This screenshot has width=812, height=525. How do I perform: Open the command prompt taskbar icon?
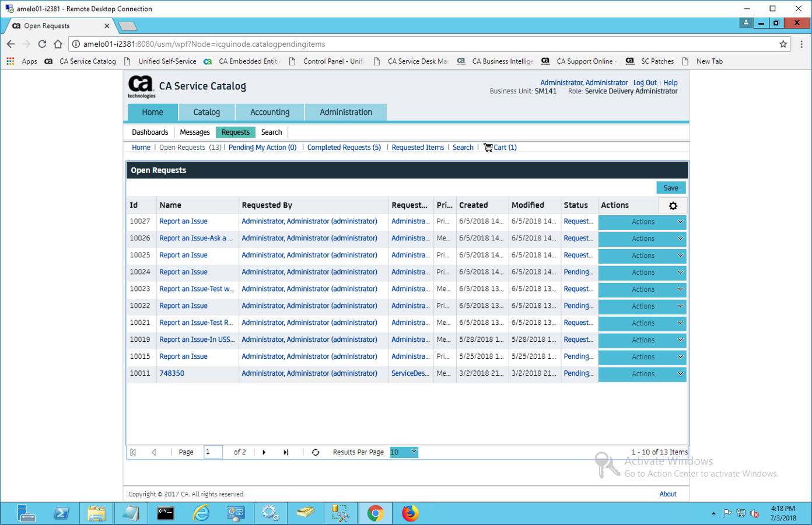[x=166, y=513]
